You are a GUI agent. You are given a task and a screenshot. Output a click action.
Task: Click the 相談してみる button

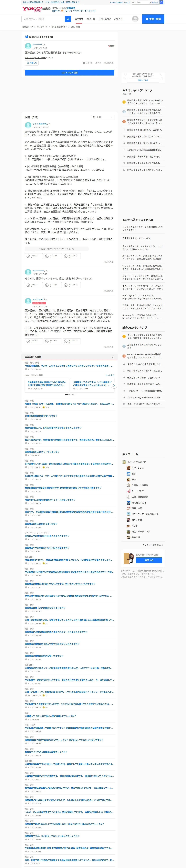point(143,80)
